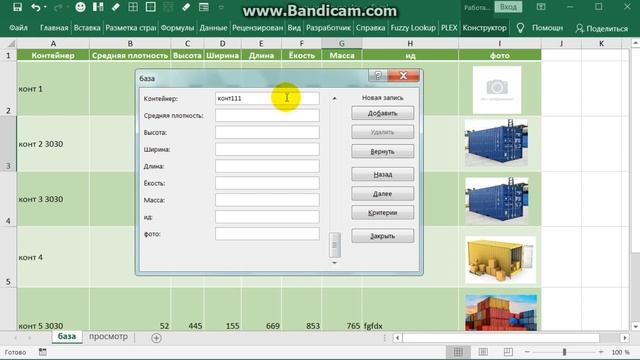Screen dimensions: 640x360
Task: Open the Данные ribbon tab
Action: tap(213, 28)
